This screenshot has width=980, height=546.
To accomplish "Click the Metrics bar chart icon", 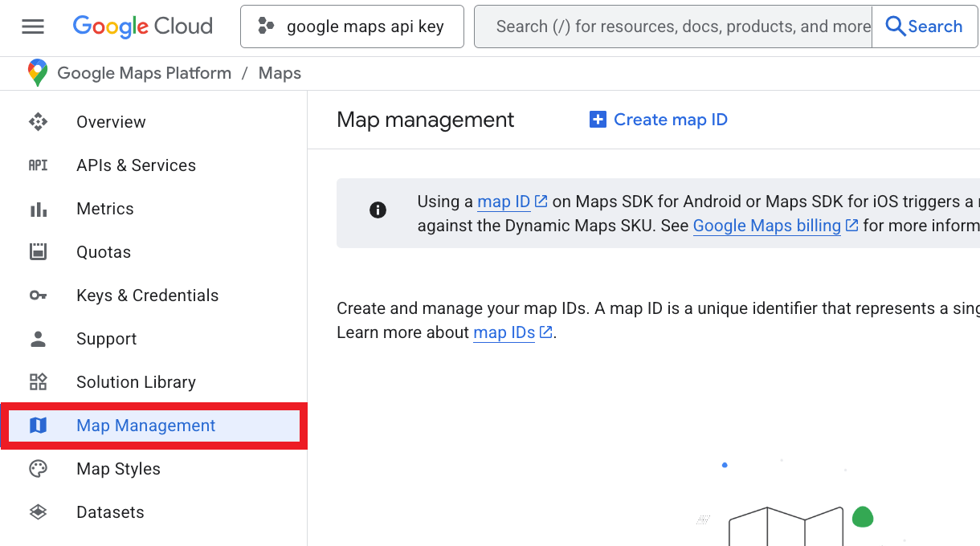I will click(x=38, y=209).
